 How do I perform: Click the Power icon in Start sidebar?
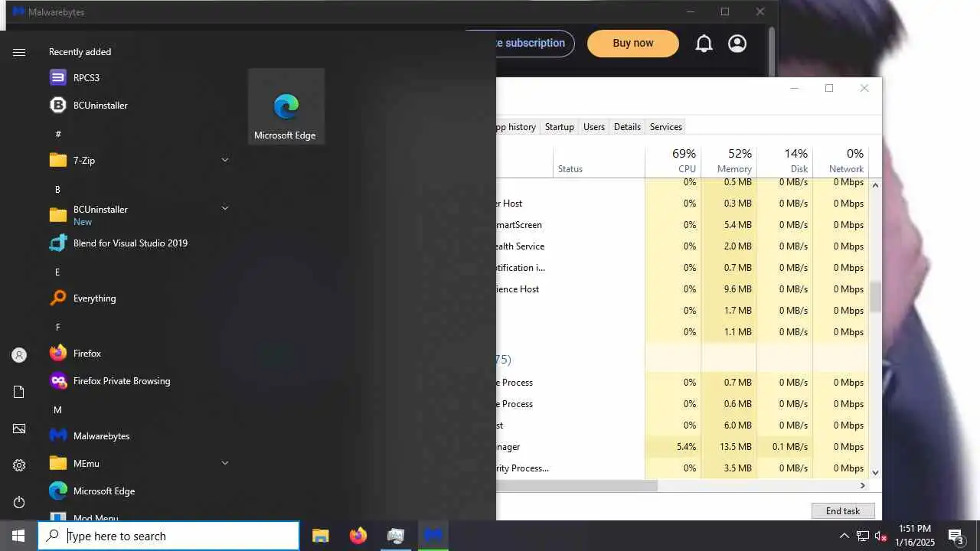[x=19, y=502]
